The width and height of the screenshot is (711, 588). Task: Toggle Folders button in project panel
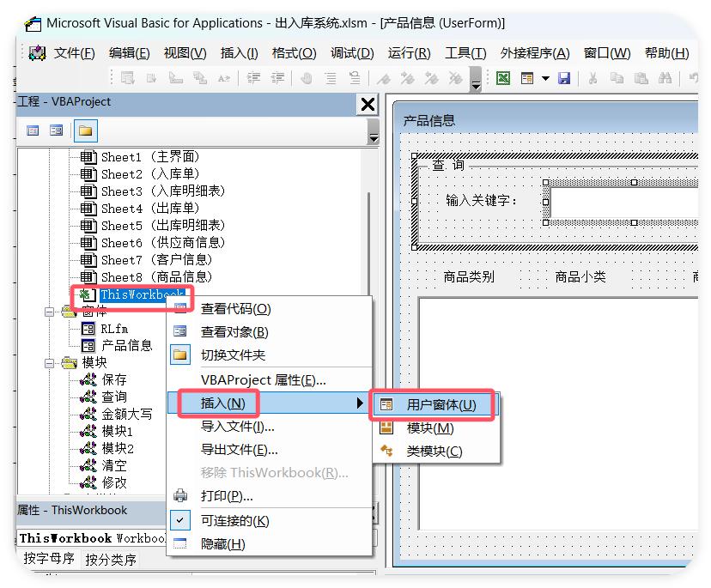pyautogui.click(x=85, y=131)
